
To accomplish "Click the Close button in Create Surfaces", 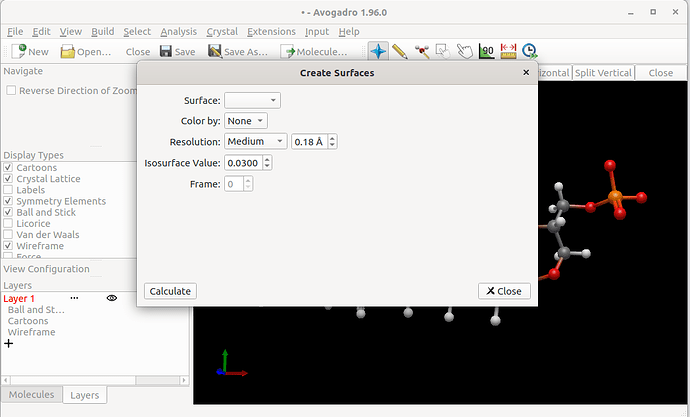I will coord(504,291).
